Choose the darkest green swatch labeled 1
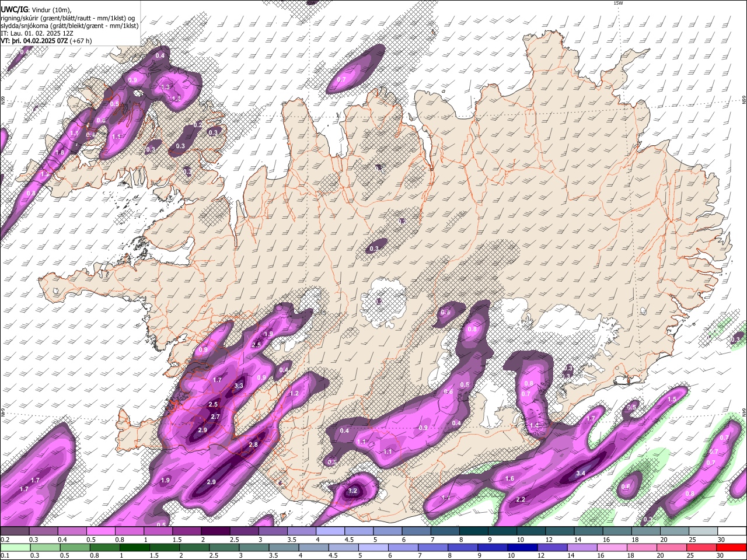This screenshot has width=747, height=560. pyautogui.click(x=135, y=547)
